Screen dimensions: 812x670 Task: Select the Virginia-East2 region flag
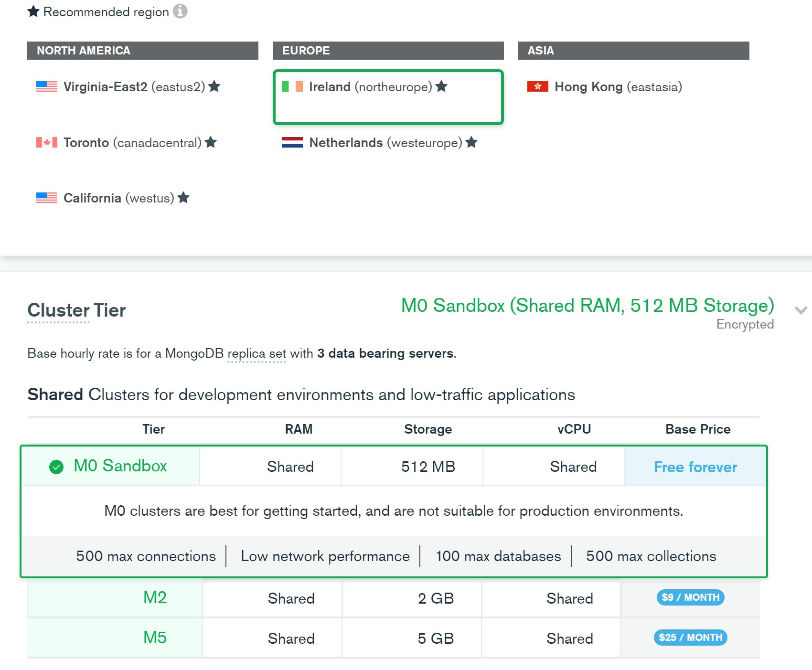click(x=47, y=86)
